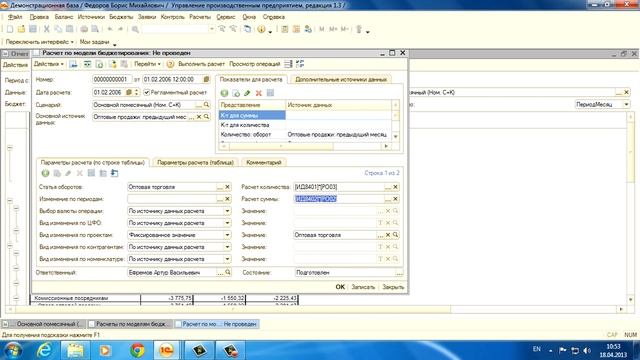Switch to Параметры расчета (таблица) tab

click(196, 162)
